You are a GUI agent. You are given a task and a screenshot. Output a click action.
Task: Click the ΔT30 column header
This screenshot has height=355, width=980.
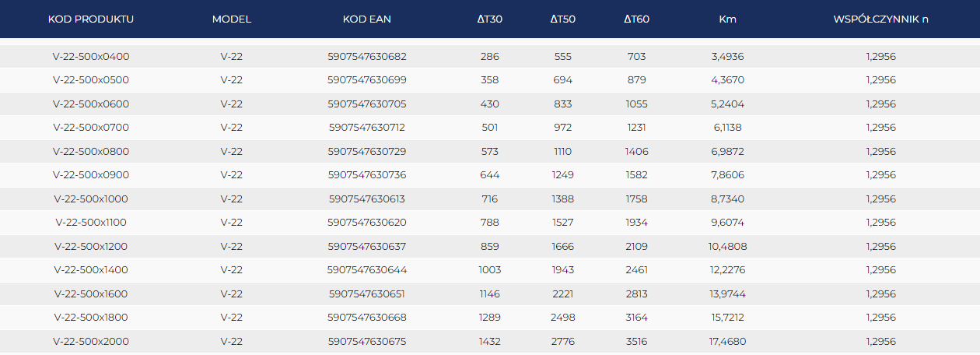pos(490,19)
